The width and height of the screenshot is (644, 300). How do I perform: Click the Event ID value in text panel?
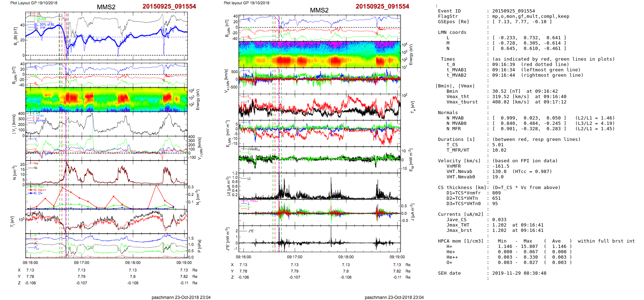pyautogui.click(x=514, y=11)
